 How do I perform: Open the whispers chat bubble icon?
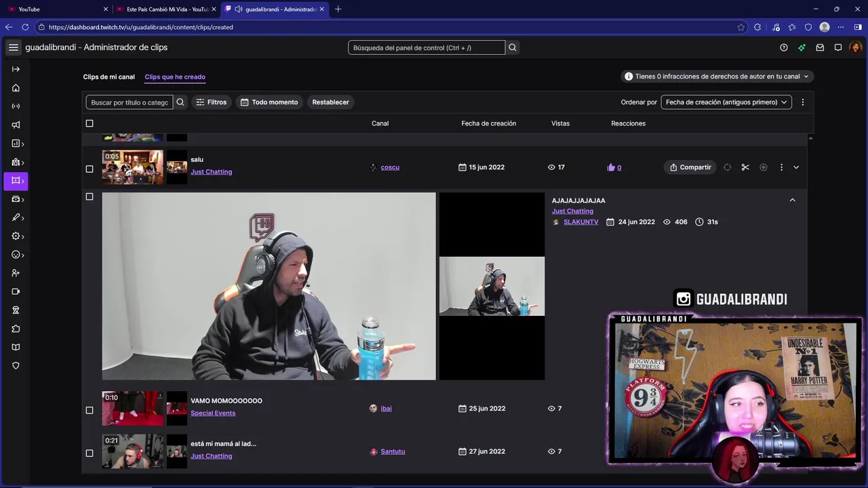[838, 47]
